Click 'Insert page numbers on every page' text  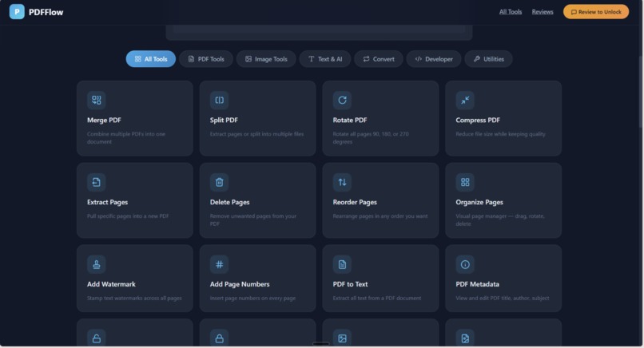pyautogui.click(x=252, y=299)
